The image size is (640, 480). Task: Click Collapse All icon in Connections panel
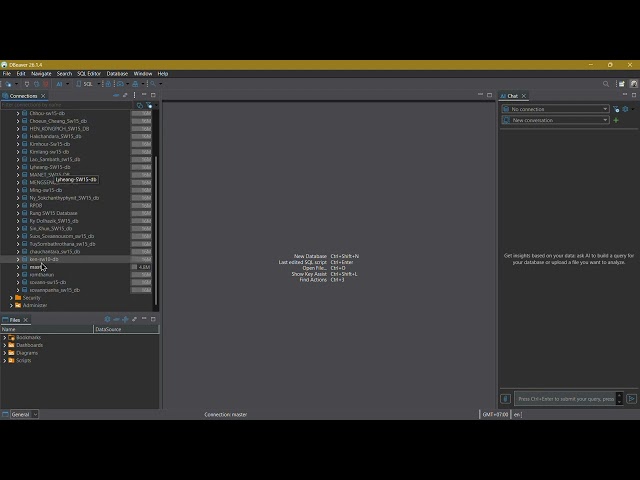click(x=116, y=96)
